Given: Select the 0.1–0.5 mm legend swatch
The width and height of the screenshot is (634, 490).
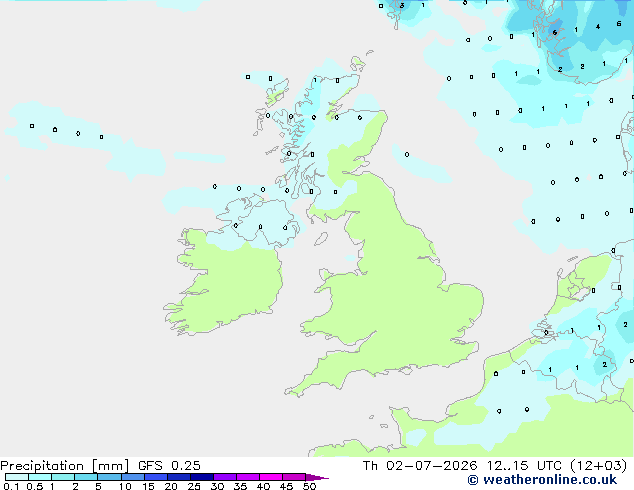Looking at the screenshot, I should click(17, 477).
